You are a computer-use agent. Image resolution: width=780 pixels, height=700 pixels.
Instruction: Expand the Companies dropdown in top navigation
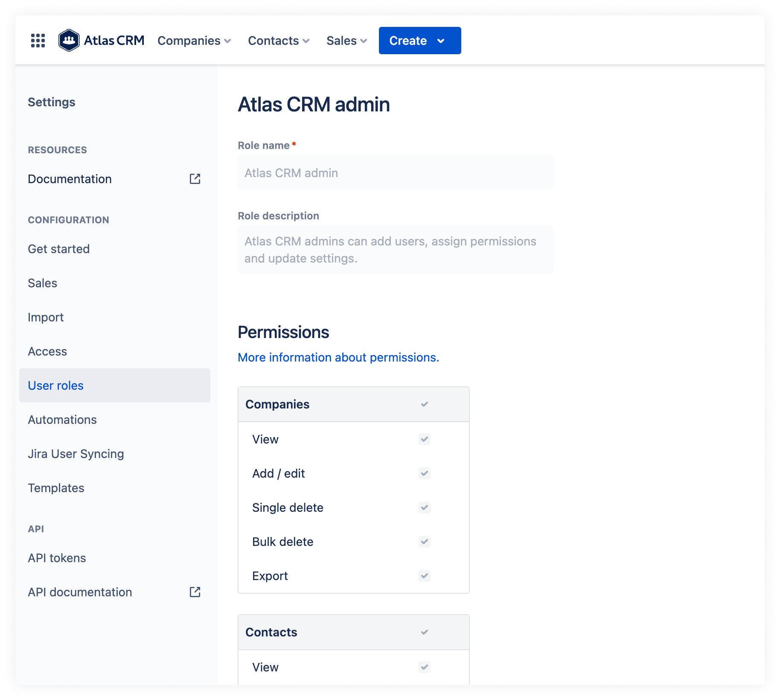[x=194, y=41]
